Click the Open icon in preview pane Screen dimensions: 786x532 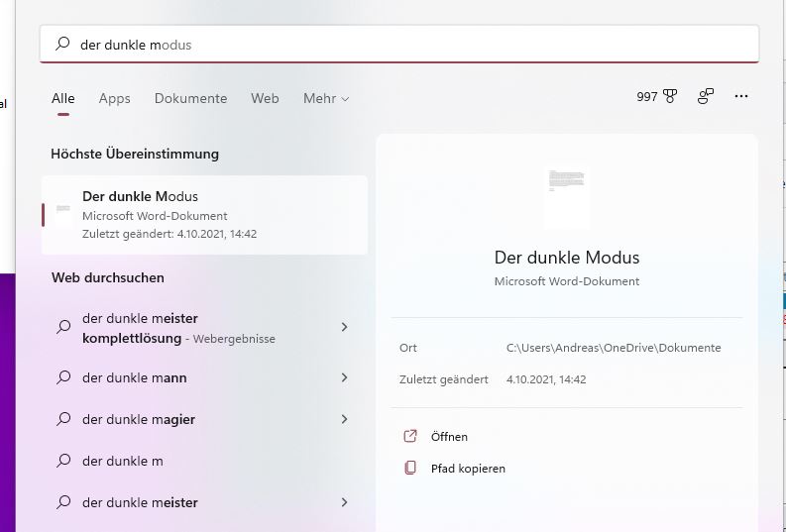[x=410, y=437]
